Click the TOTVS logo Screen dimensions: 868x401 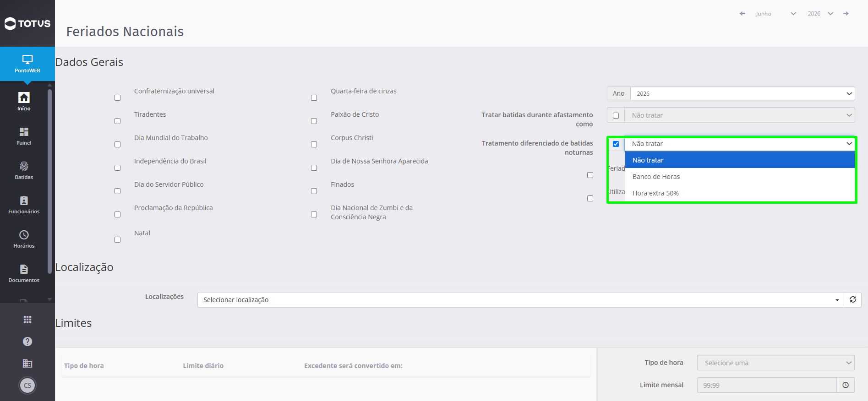27,23
